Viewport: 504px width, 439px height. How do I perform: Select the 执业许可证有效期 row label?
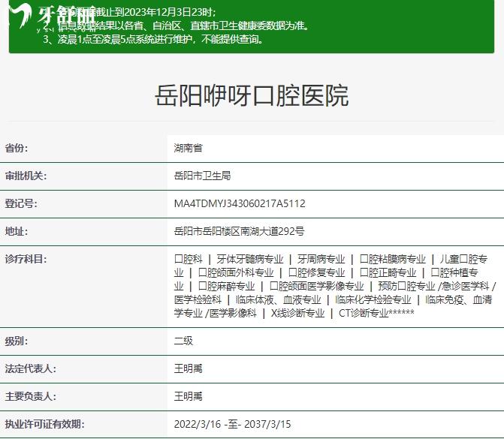(44, 424)
